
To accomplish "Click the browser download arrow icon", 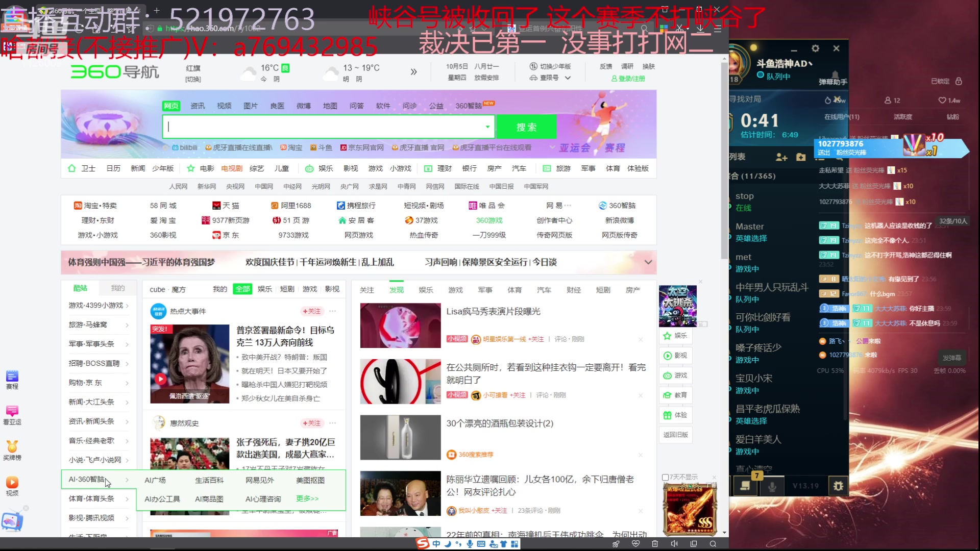I will (x=700, y=29).
